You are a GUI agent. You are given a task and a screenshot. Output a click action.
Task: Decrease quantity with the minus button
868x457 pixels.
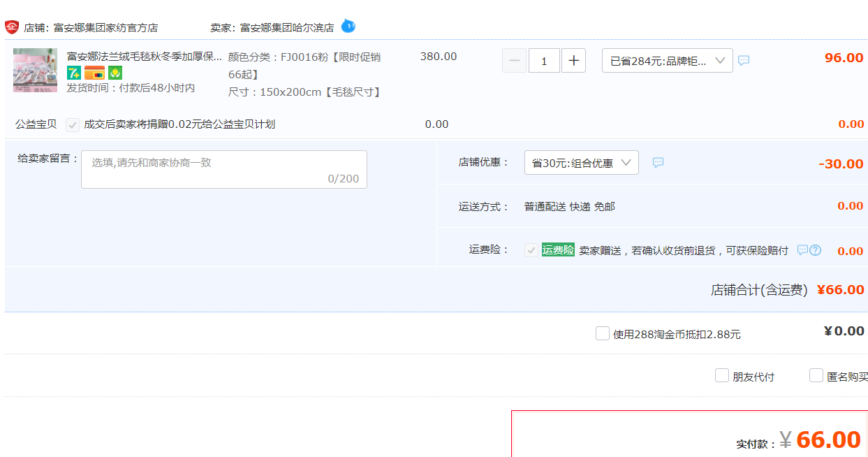(514, 61)
